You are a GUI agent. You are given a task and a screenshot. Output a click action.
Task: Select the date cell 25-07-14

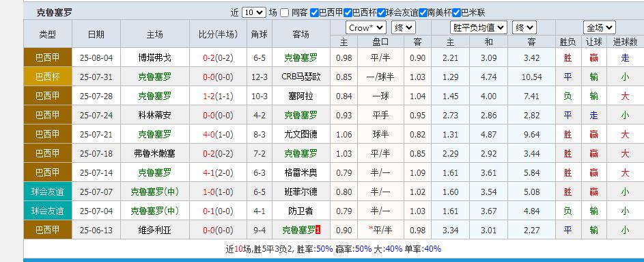click(x=96, y=172)
